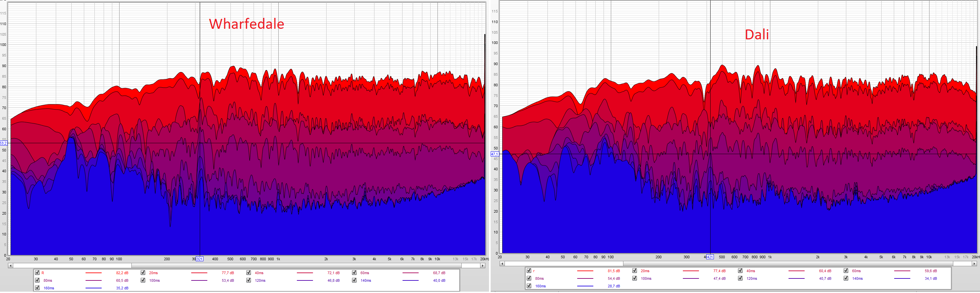Click the 68,7 dB value in Wharfedale legend
The height and width of the screenshot is (293, 980).
pos(439,273)
